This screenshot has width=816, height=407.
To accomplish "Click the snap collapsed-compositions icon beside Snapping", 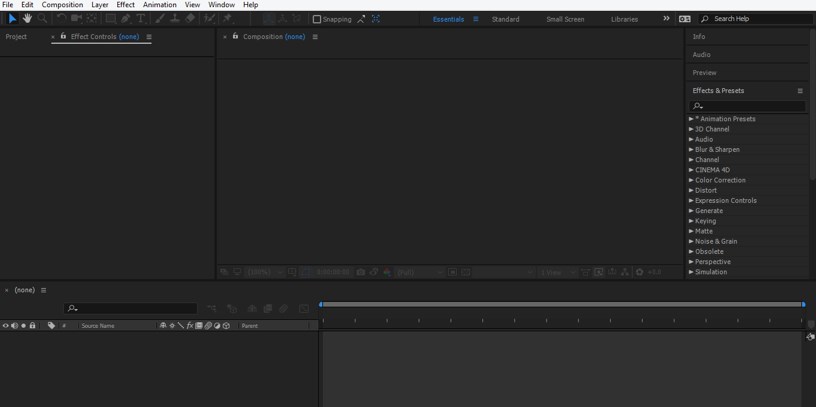I will pyautogui.click(x=376, y=19).
